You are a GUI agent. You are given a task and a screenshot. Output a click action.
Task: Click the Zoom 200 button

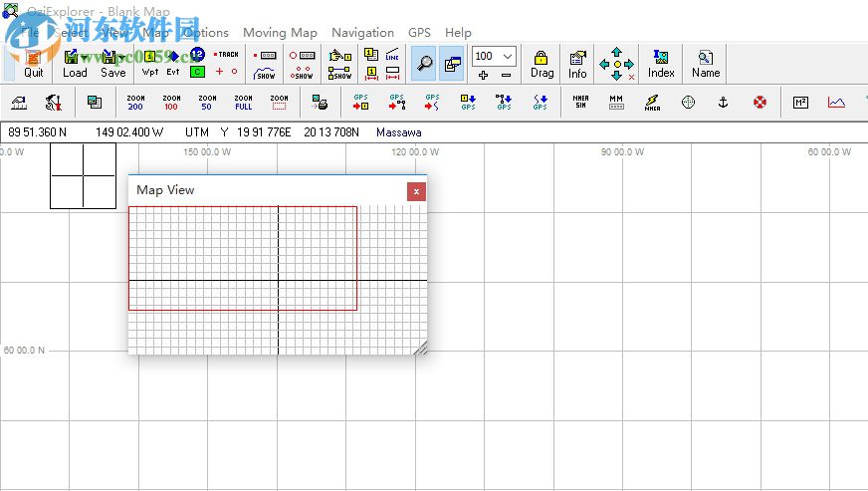coord(135,103)
